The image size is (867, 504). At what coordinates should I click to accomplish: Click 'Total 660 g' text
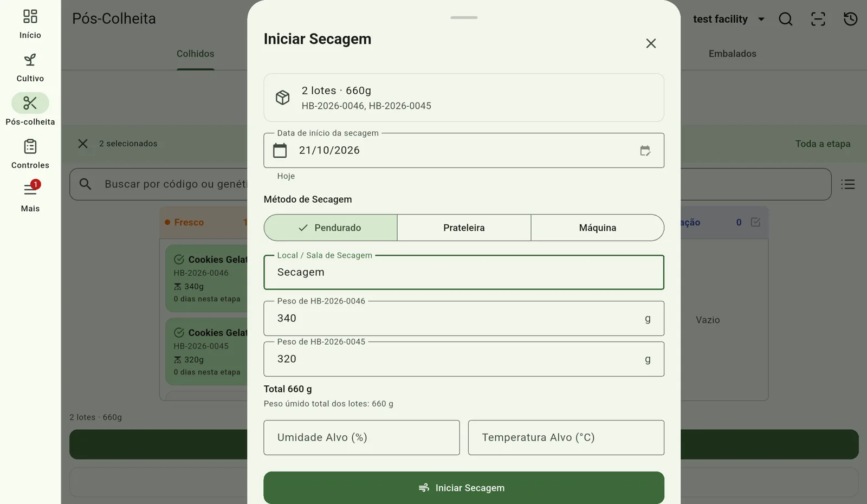tap(288, 389)
